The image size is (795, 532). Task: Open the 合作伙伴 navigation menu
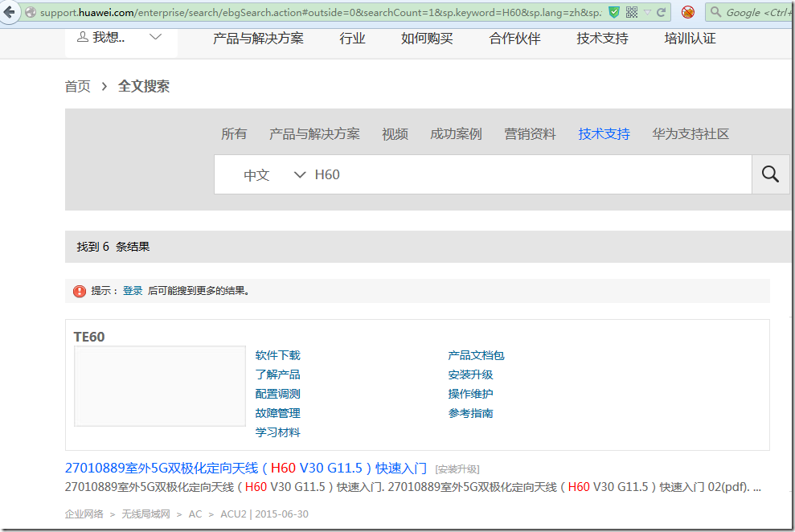tap(514, 39)
